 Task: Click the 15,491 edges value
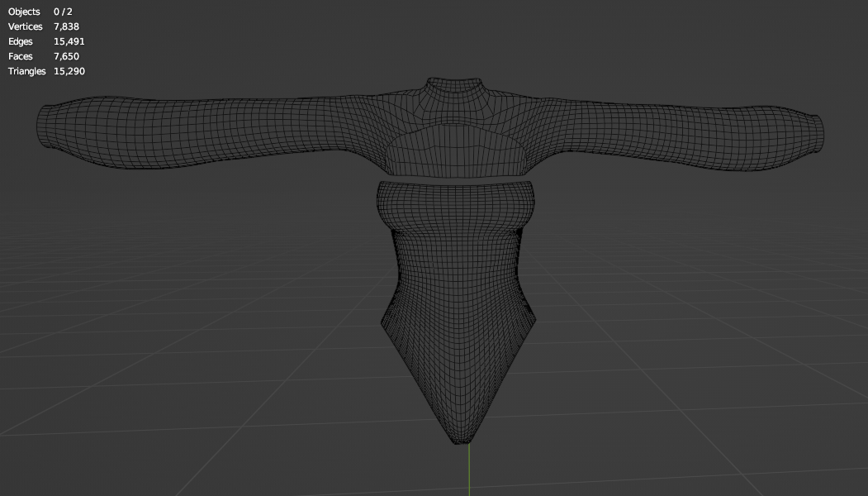click(x=69, y=41)
